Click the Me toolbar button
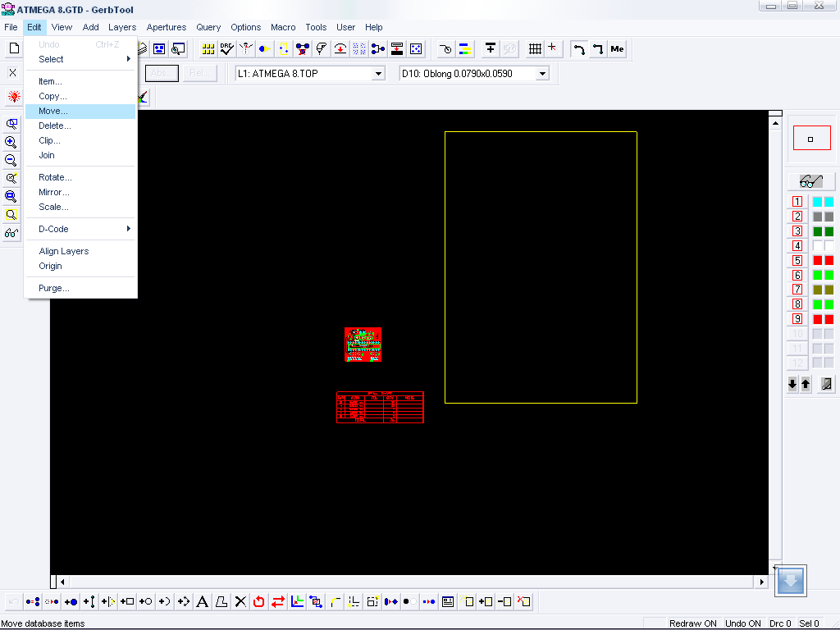Viewport: 840px width, 630px height. [x=617, y=48]
